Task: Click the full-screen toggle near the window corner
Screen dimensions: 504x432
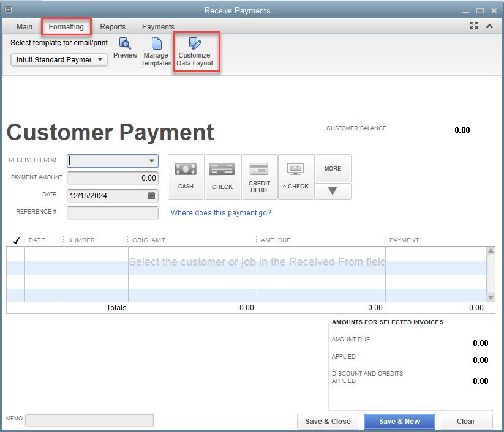Action: (473, 26)
